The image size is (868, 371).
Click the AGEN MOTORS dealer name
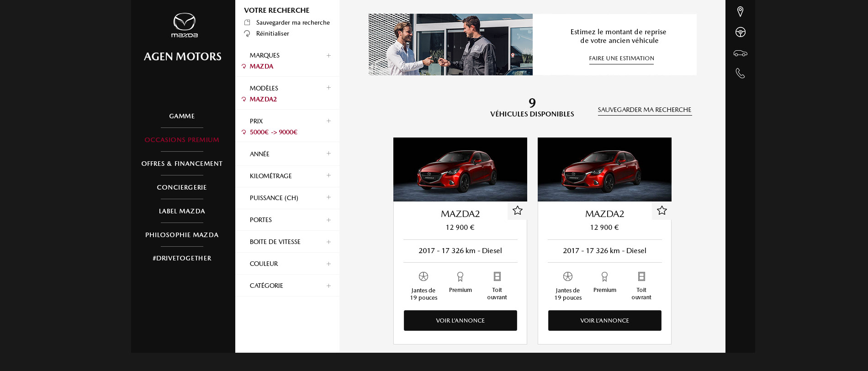(x=183, y=57)
